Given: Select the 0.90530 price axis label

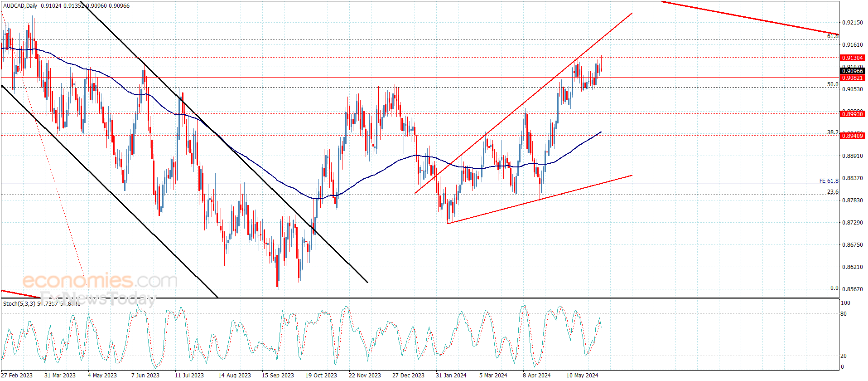Looking at the screenshot, I should click(852, 89).
